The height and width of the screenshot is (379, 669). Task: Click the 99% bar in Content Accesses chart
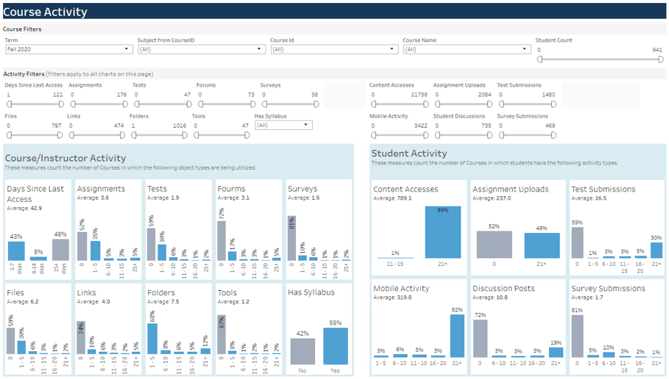point(443,232)
